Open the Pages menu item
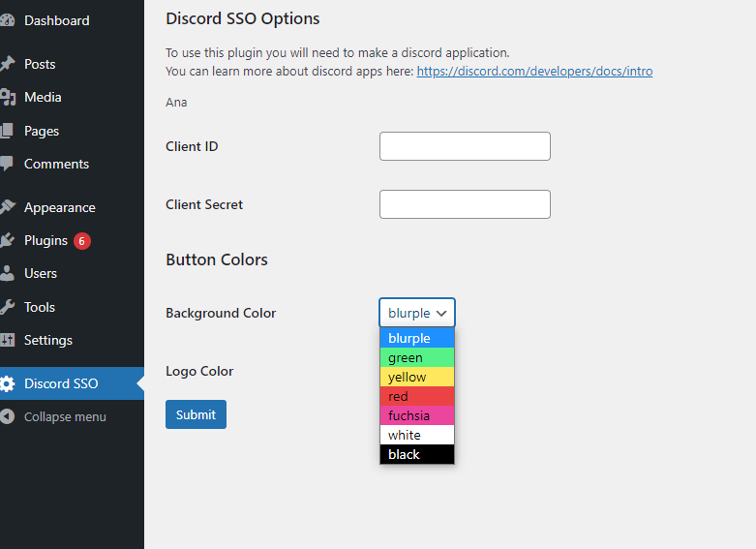This screenshot has height=549, width=756. (42, 132)
